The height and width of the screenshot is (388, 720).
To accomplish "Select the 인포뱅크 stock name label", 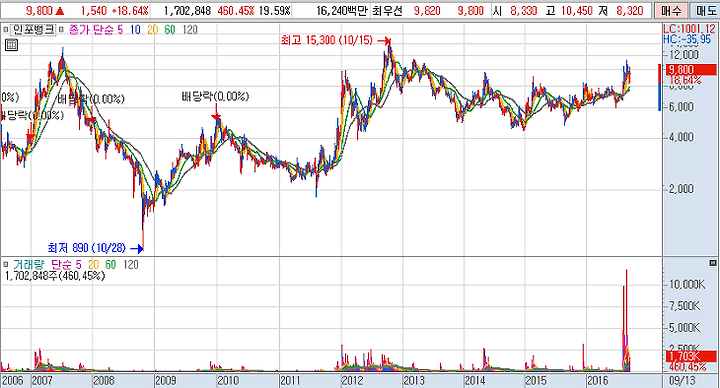I will (33, 30).
